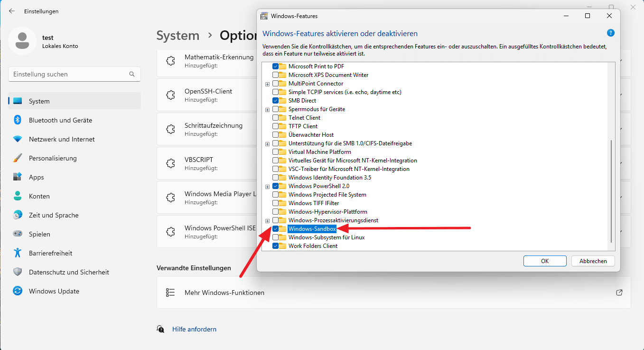
Task: Expand the Windows-Prozessaktivierungsdienst node
Action: point(267,220)
